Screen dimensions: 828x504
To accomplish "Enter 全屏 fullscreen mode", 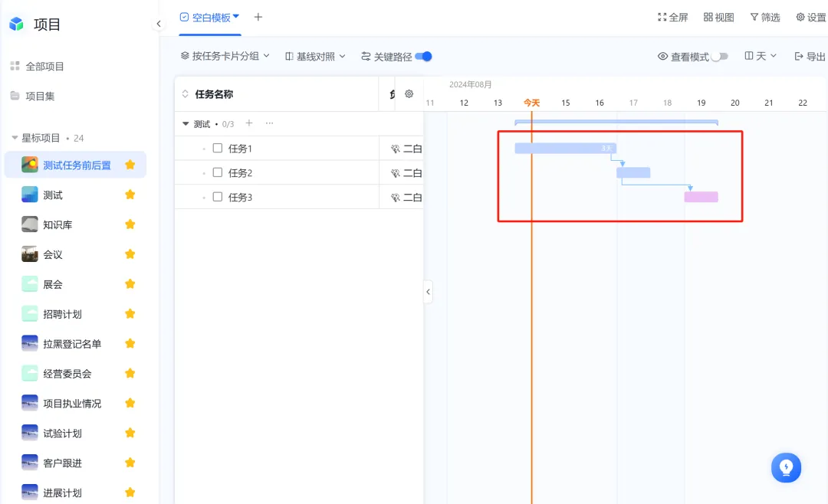I will [673, 18].
